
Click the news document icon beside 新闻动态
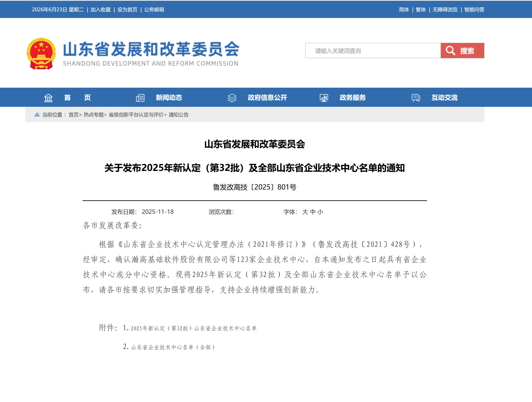140,98
